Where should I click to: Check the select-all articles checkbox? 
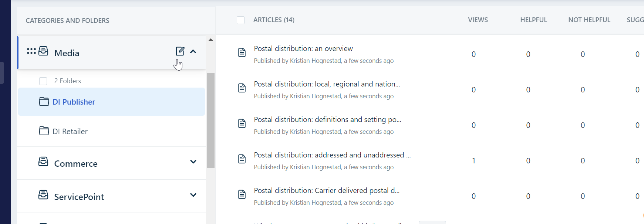click(241, 20)
